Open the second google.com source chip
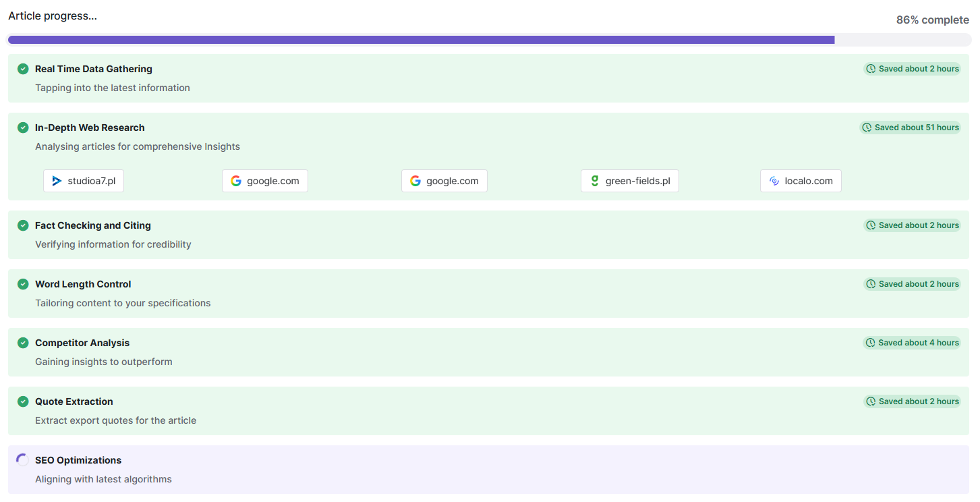980x502 pixels. point(444,181)
